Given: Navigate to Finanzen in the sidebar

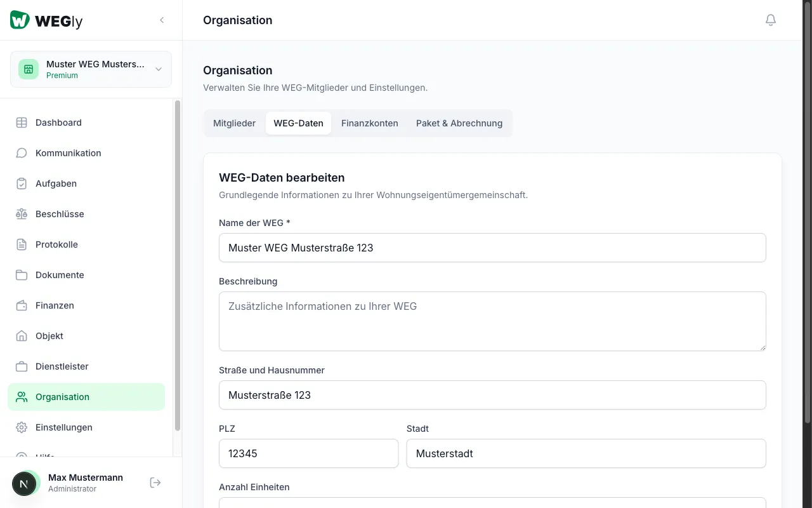Looking at the screenshot, I should click(x=55, y=305).
